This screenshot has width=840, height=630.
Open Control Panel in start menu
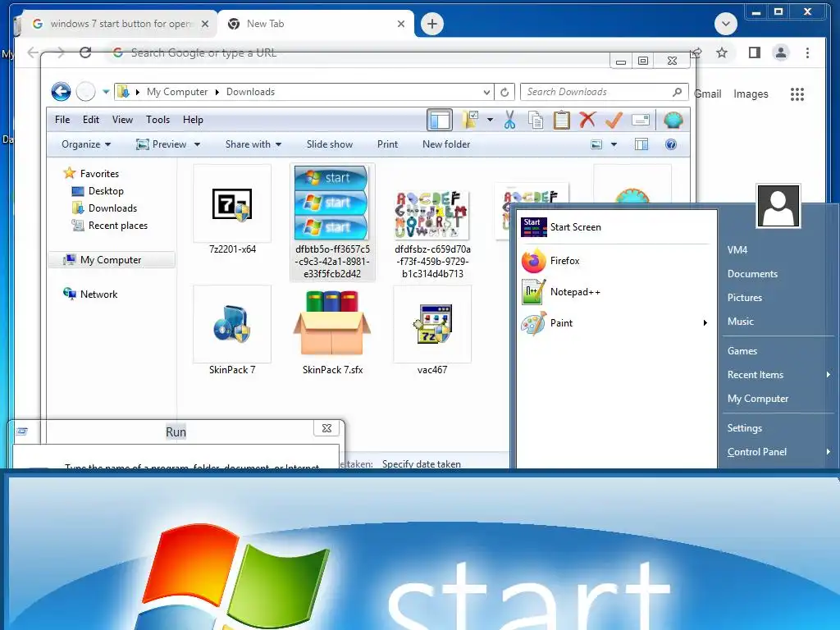click(x=757, y=452)
